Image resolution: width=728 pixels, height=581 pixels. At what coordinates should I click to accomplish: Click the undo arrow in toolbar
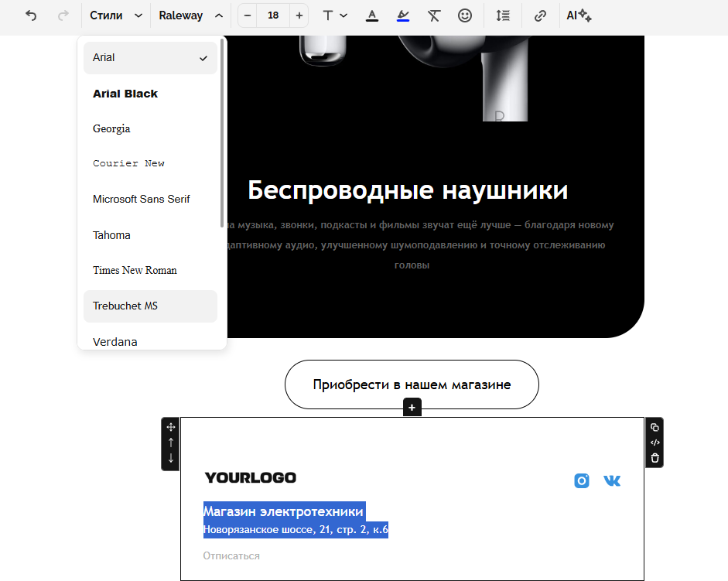tap(31, 15)
